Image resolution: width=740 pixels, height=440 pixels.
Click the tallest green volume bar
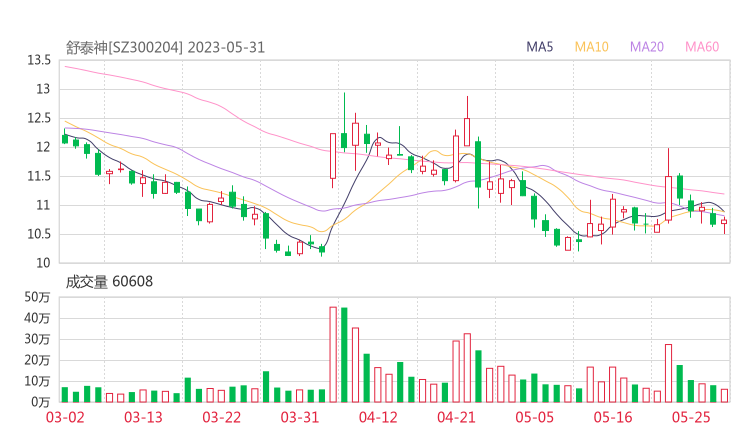point(344,355)
